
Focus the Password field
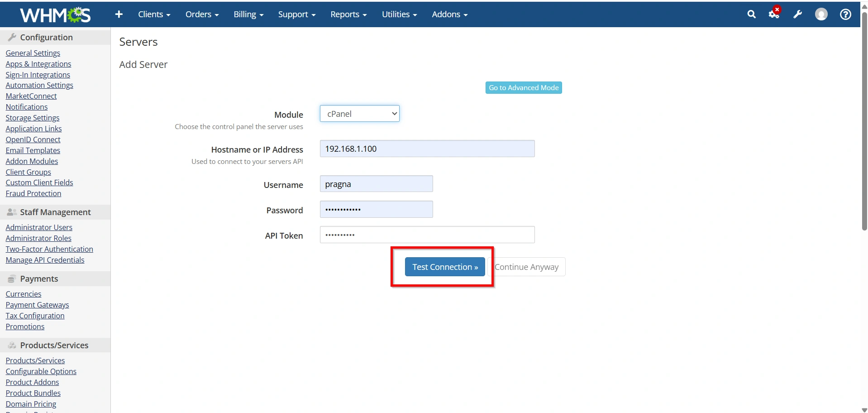click(377, 210)
